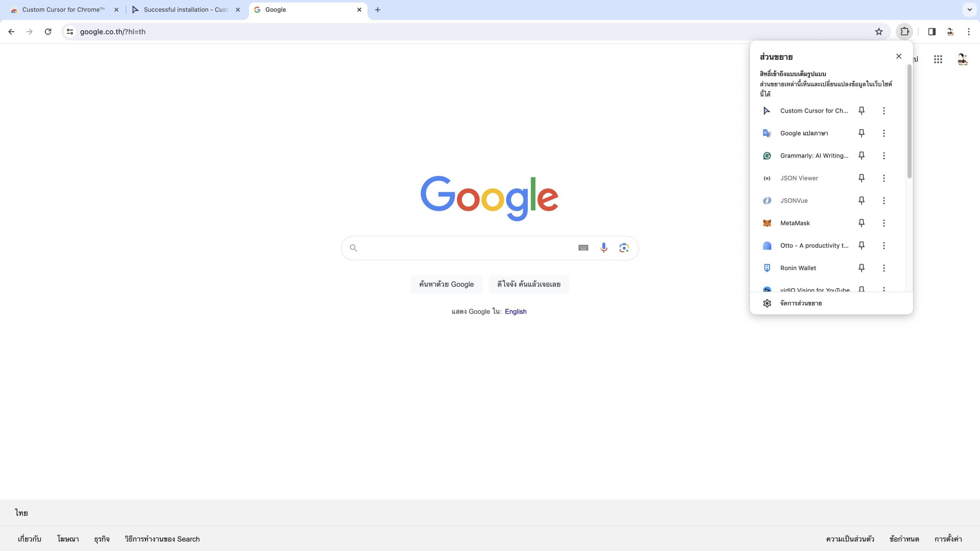
Task: Pin Custom Cursor for Chrome extension
Action: (861, 111)
